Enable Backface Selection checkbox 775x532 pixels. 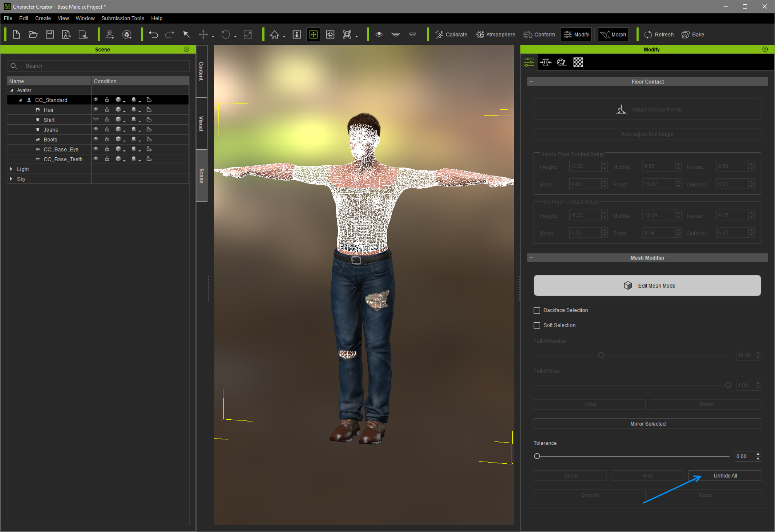[x=537, y=310]
